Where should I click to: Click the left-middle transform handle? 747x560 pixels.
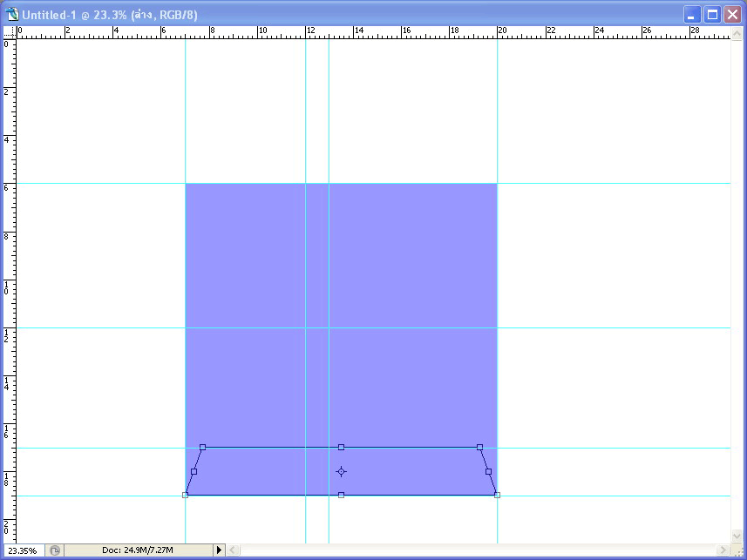point(194,471)
